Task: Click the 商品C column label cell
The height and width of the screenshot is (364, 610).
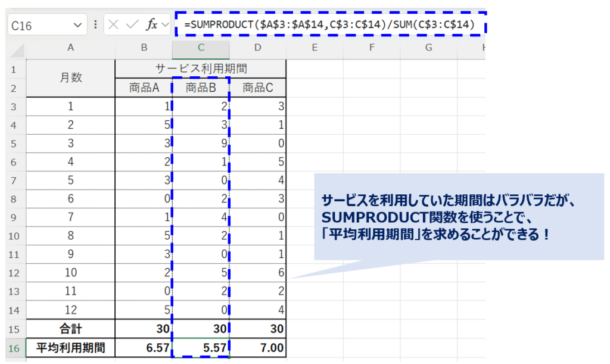Action: [257, 88]
